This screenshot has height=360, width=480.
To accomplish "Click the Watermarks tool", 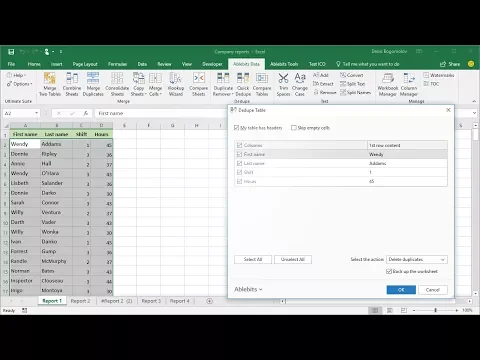I will point(439,75).
